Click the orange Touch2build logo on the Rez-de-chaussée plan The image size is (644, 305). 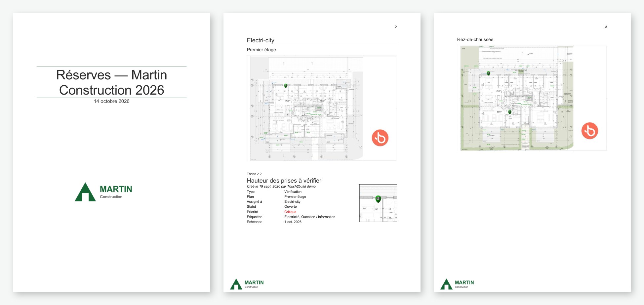(x=590, y=131)
